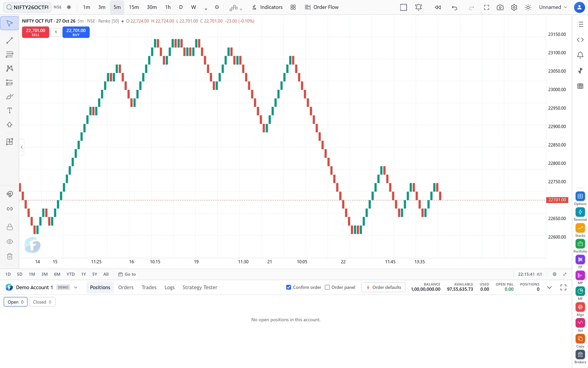The width and height of the screenshot is (588, 368).
Task: Toggle magnet mode for drawings
Action: pyautogui.click(x=9, y=194)
